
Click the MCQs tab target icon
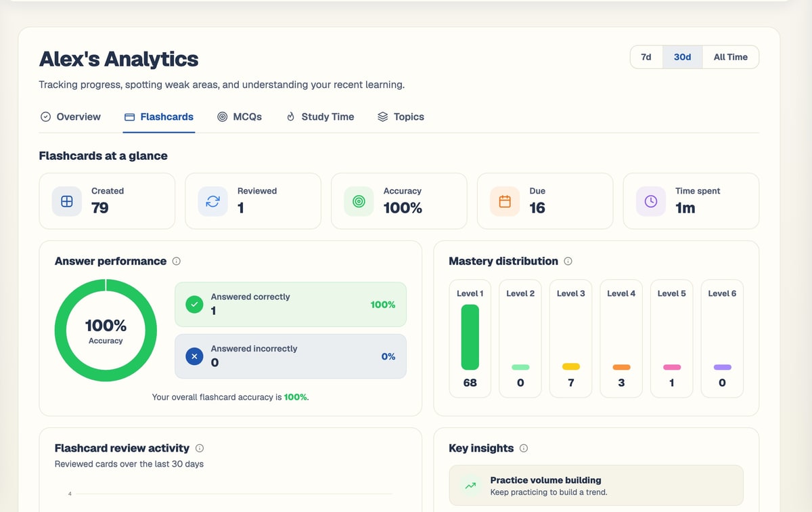222,116
